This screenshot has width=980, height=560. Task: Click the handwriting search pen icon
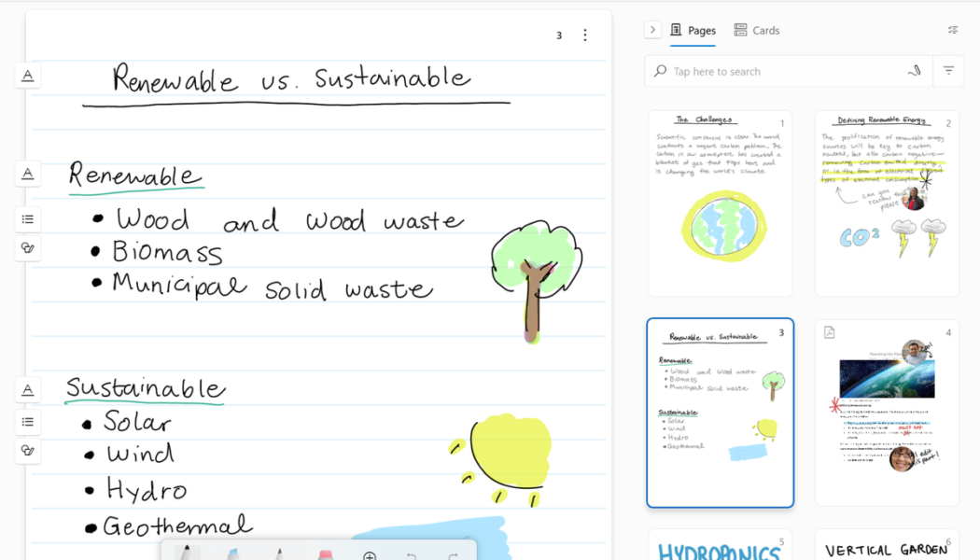914,71
